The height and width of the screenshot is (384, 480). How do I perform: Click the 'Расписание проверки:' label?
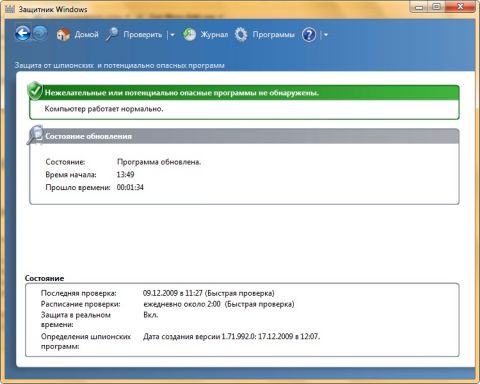tap(80, 304)
